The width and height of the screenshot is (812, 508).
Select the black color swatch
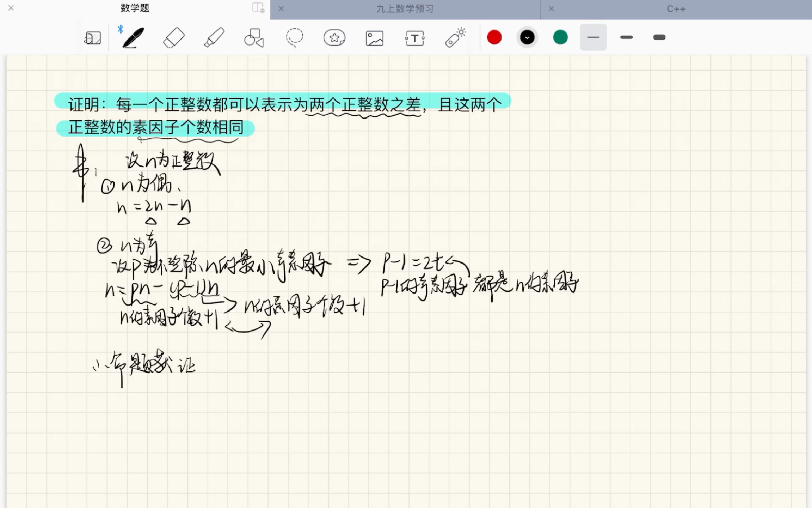526,37
